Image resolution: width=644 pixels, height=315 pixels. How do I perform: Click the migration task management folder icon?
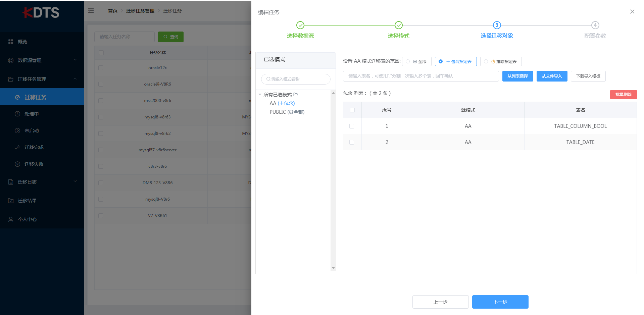coord(11,79)
